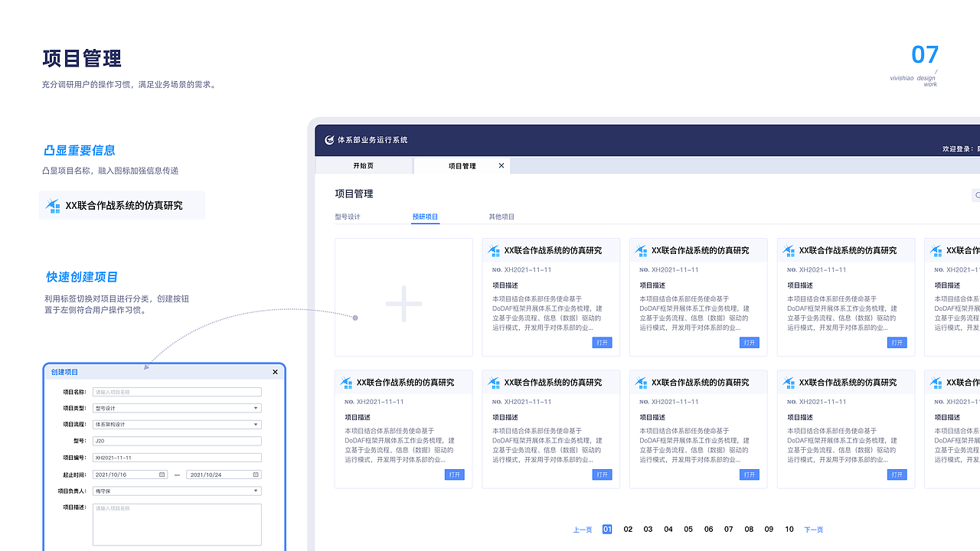Open the start date calendar picker in 创建项目
This screenshot has height=551, width=980.
(x=161, y=474)
